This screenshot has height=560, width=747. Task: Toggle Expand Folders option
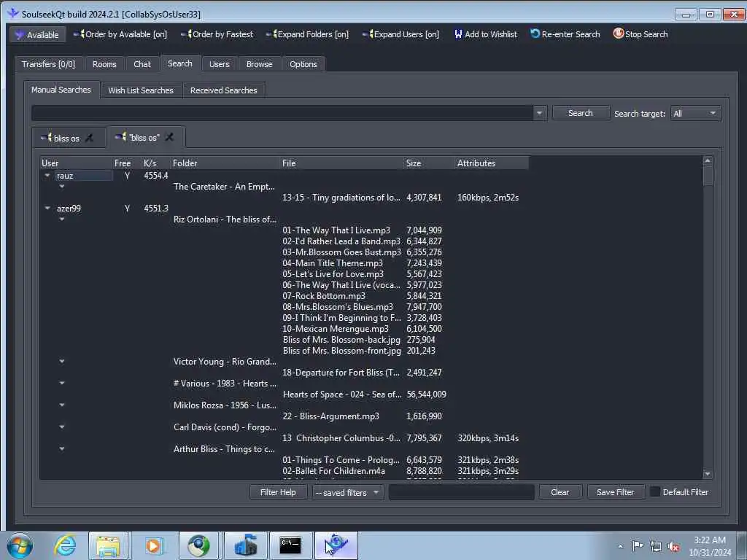[x=307, y=34]
